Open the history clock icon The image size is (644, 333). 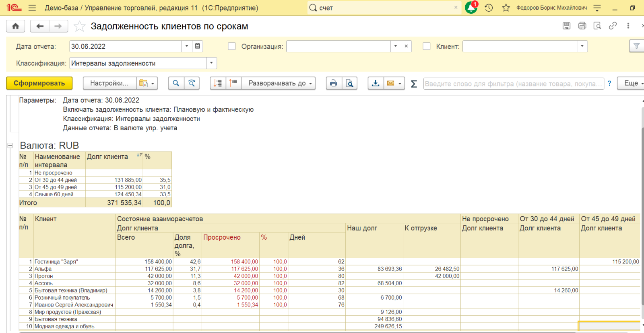click(489, 8)
